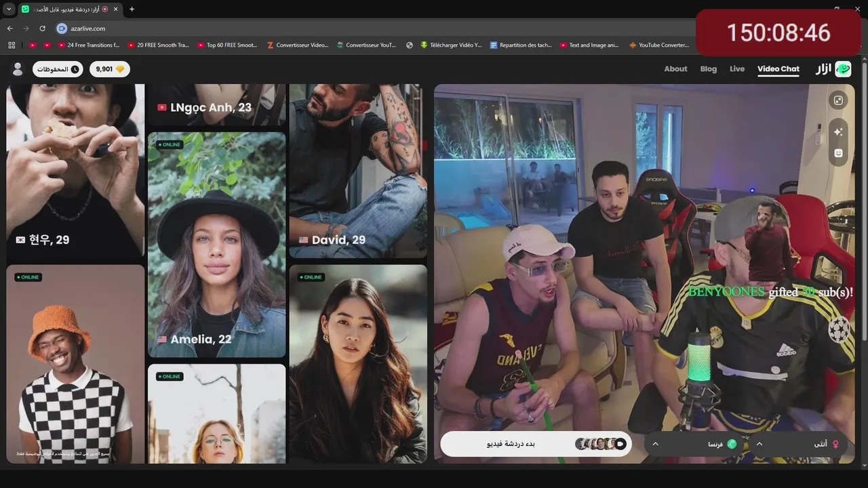Click the globe bookmark icon
Image resolution: width=868 pixels, height=488 pixels.
(x=410, y=45)
